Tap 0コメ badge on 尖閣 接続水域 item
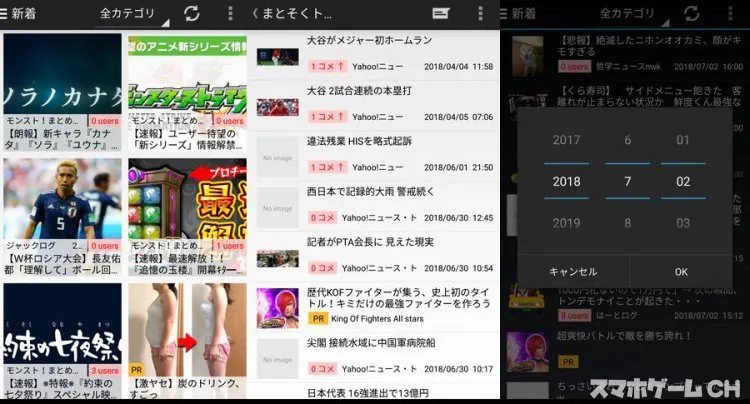 [x=322, y=369]
